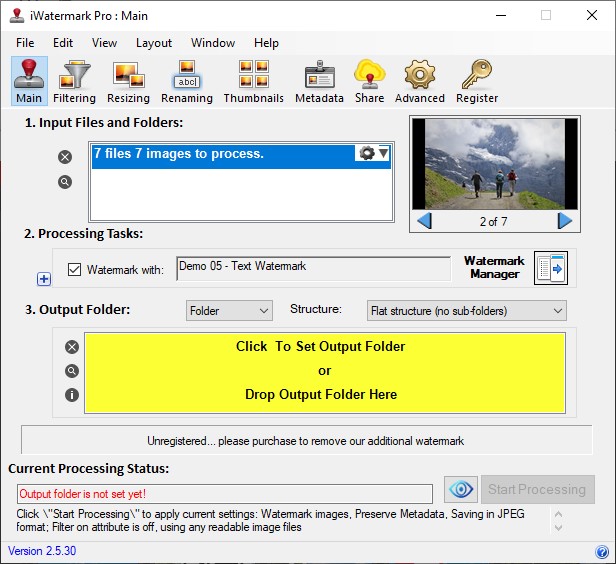Click the Demo 05 - Text Watermark field
Screen dimensions: 616x564
(314, 268)
